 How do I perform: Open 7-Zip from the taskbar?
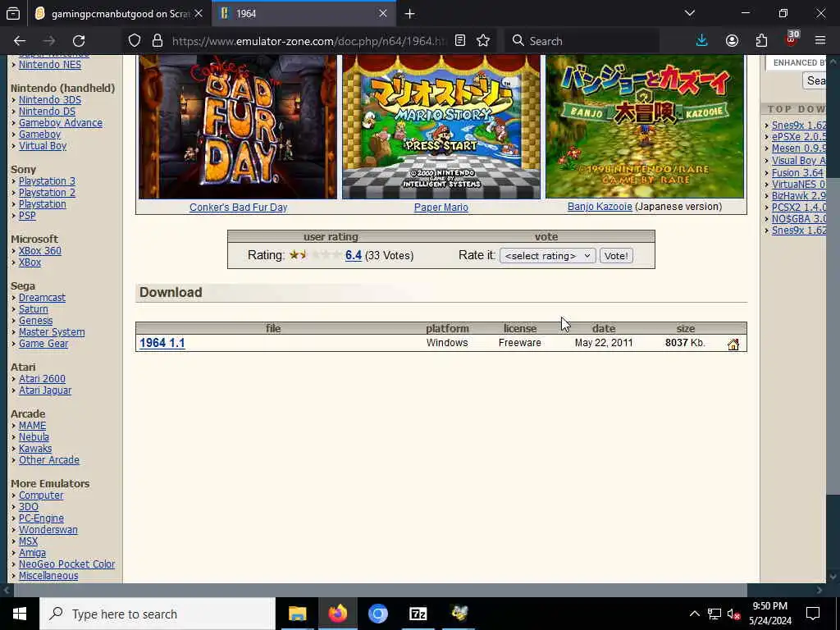418,614
